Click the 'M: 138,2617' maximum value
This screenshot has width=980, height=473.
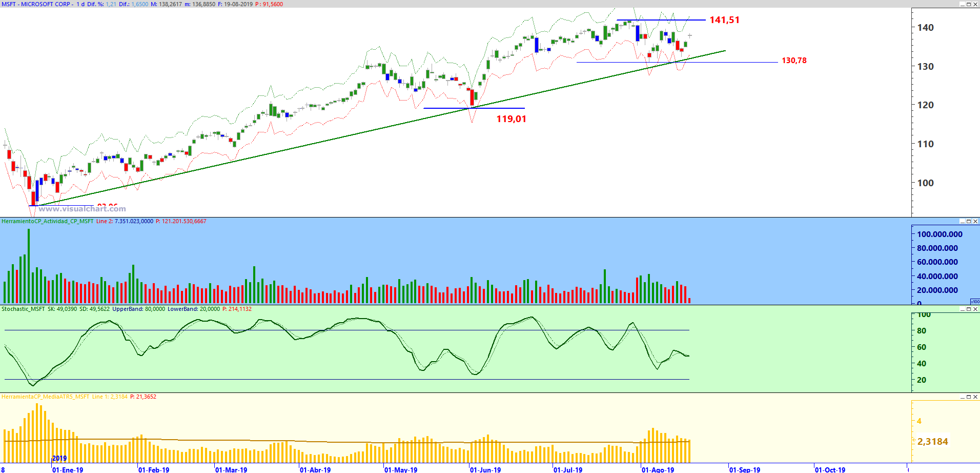tap(167, 4)
